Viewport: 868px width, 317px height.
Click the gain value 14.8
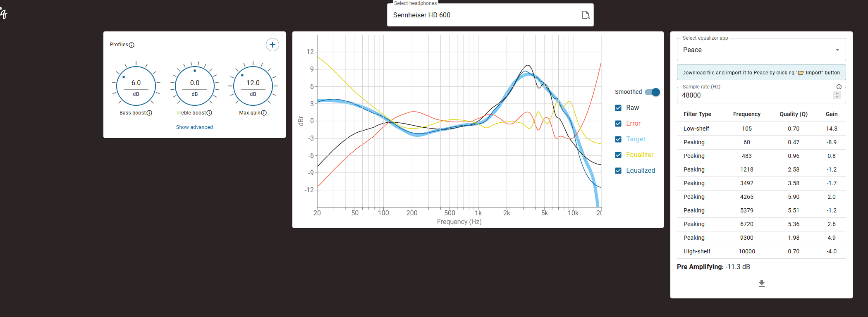tap(832, 129)
